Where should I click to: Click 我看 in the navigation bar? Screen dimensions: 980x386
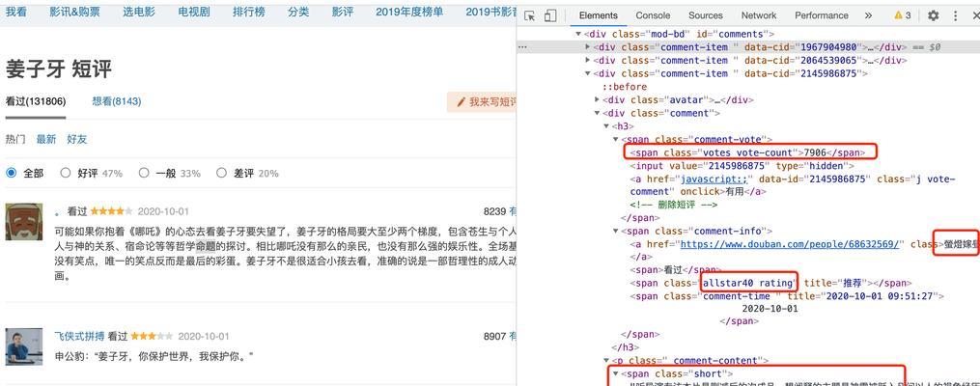(15, 12)
